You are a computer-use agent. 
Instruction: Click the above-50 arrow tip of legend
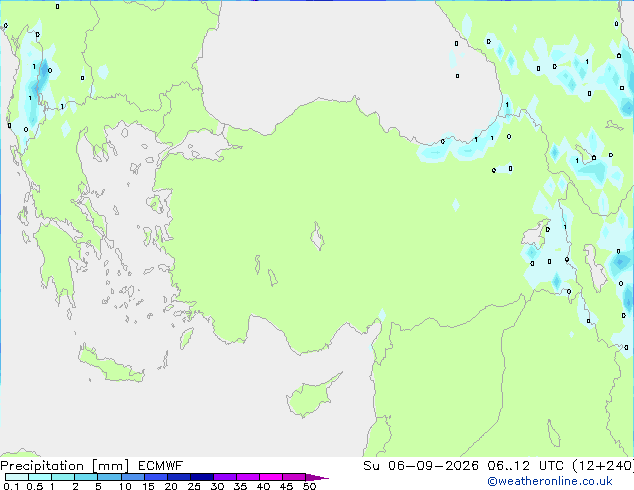pos(317,477)
